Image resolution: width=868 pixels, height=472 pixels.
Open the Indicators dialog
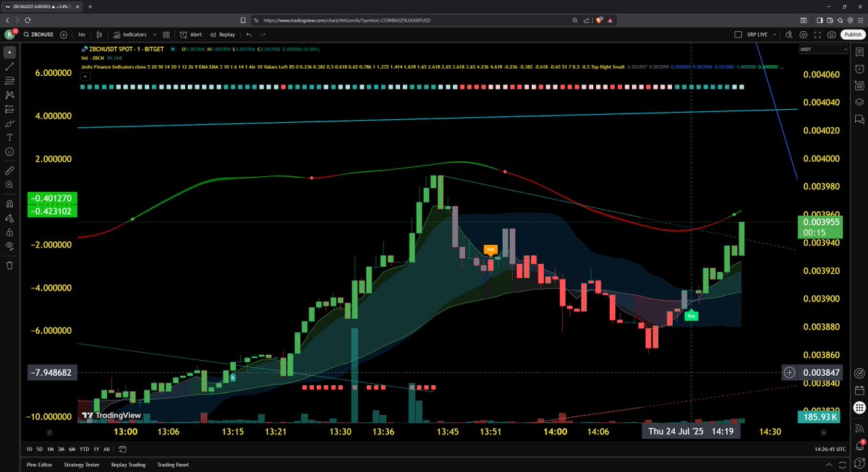[x=129, y=34]
